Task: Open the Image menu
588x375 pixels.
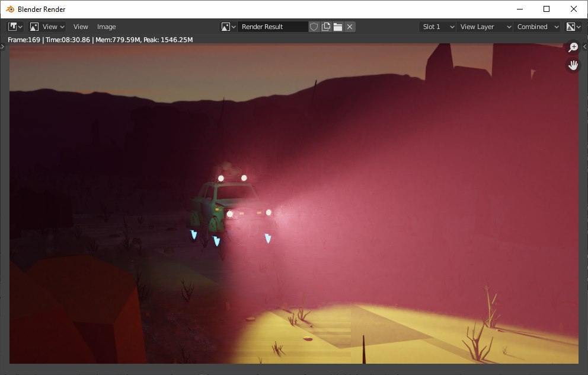Action: [107, 27]
